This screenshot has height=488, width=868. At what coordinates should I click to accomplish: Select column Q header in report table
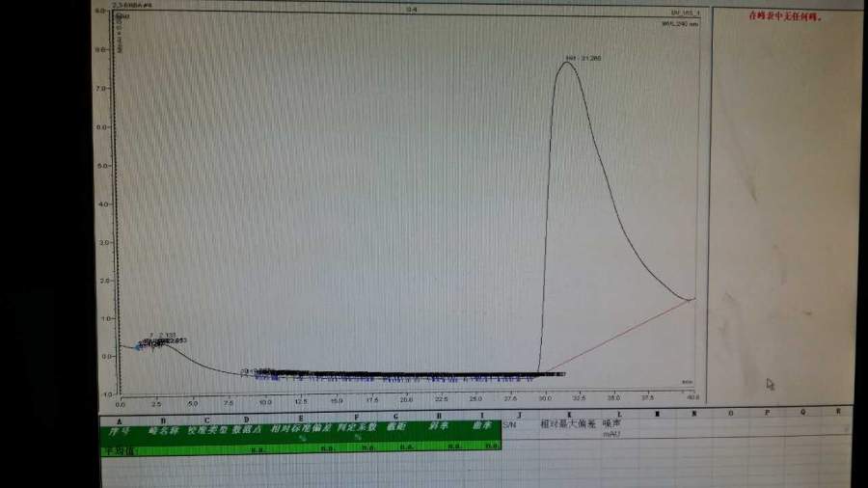click(x=802, y=412)
